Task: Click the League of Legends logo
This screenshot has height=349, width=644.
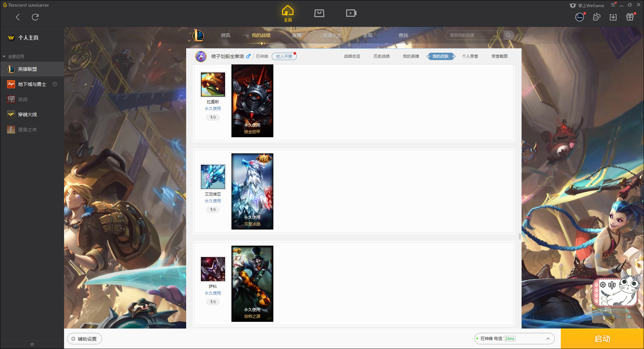Action: click(x=198, y=35)
